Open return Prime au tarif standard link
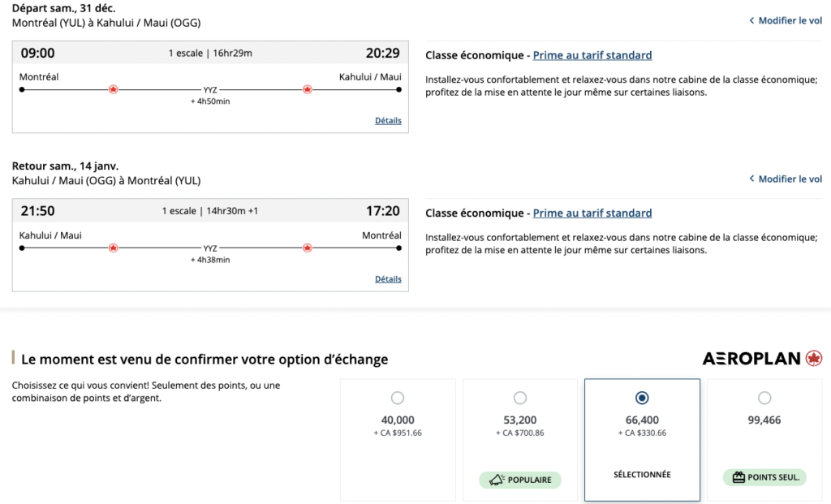The height and width of the screenshot is (504, 831). coord(592,213)
